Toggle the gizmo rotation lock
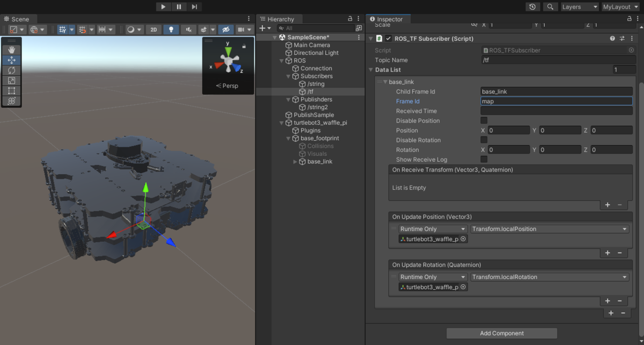 244,46
